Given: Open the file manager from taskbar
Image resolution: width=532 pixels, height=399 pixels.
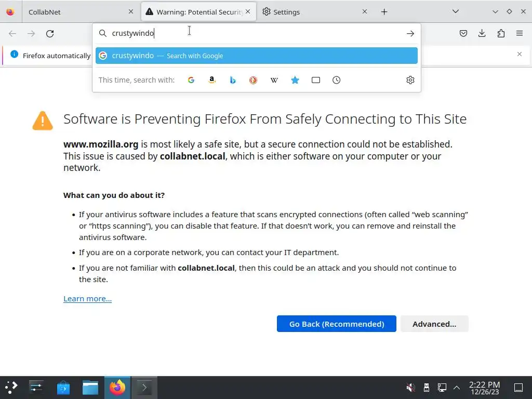Looking at the screenshot, I should point(90,388).
